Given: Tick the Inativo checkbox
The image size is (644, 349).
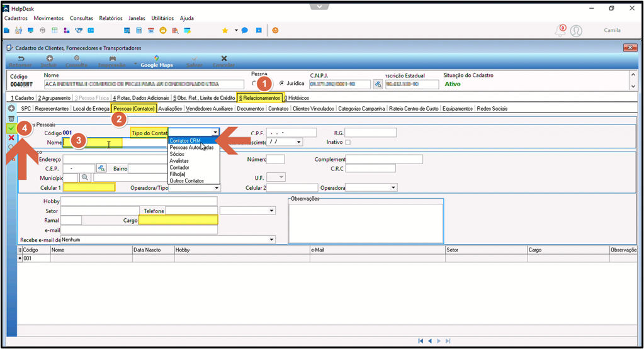Looking at the screenshot, I should (x=348, y=142).
